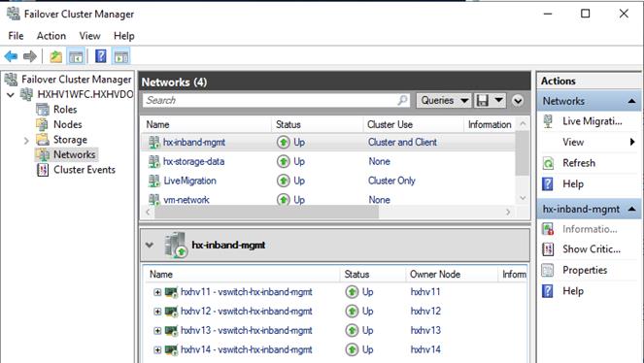Select Networks in the cluster tree
Image resolution: width=644 pixels, height=363 pixels.
pyautogui.click(x=74, y=154)
